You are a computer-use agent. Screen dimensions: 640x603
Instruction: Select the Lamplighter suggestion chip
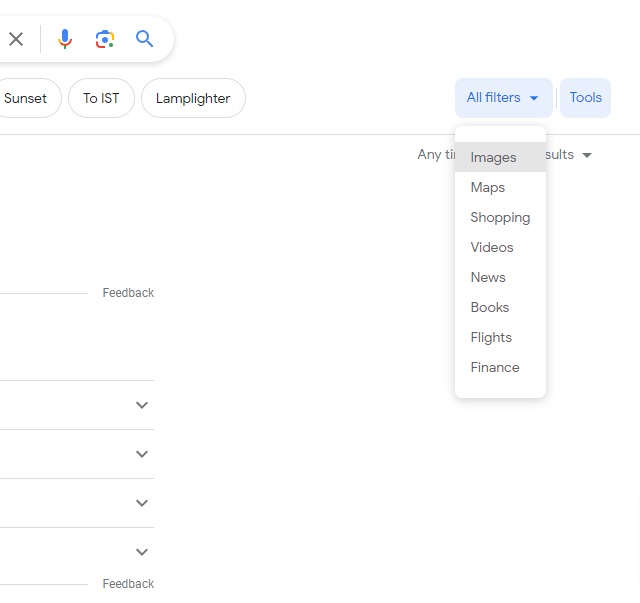[193, 98]
